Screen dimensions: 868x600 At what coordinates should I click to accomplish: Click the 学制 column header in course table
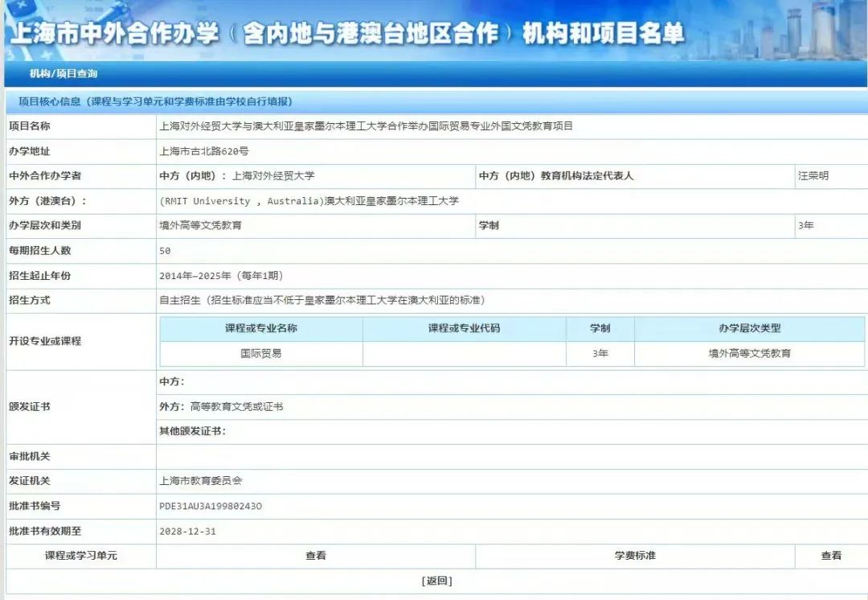(x=600, y=328)
